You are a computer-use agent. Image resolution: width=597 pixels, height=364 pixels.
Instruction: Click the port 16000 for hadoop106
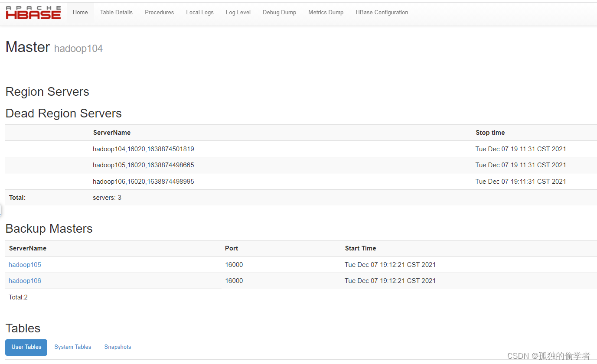click(234, 281)
